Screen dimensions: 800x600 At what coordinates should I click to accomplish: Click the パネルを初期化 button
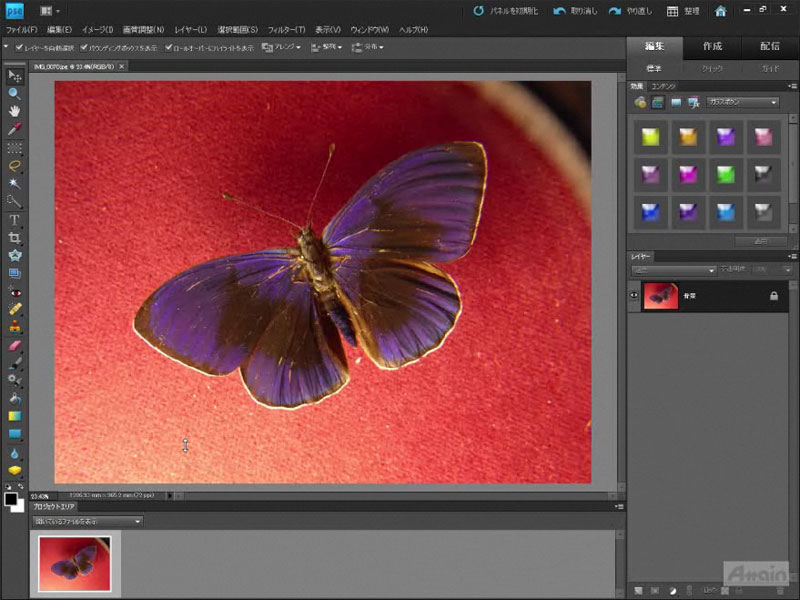click(x=504, y=11)
